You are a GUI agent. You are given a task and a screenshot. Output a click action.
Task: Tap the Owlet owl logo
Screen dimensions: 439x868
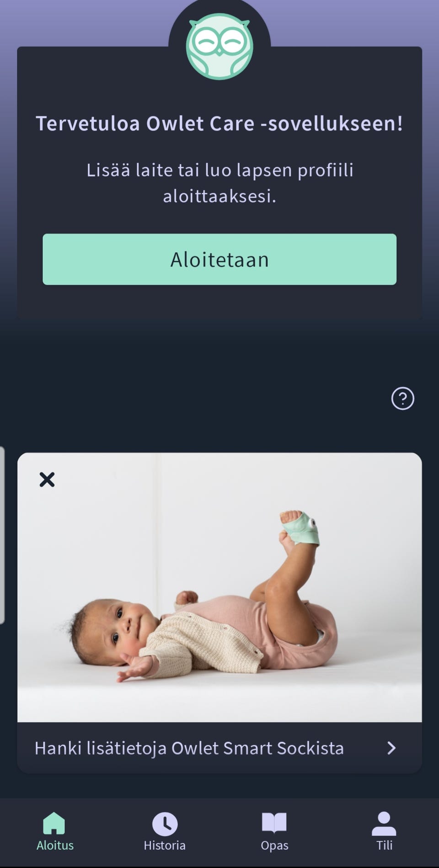coord(219,46)
